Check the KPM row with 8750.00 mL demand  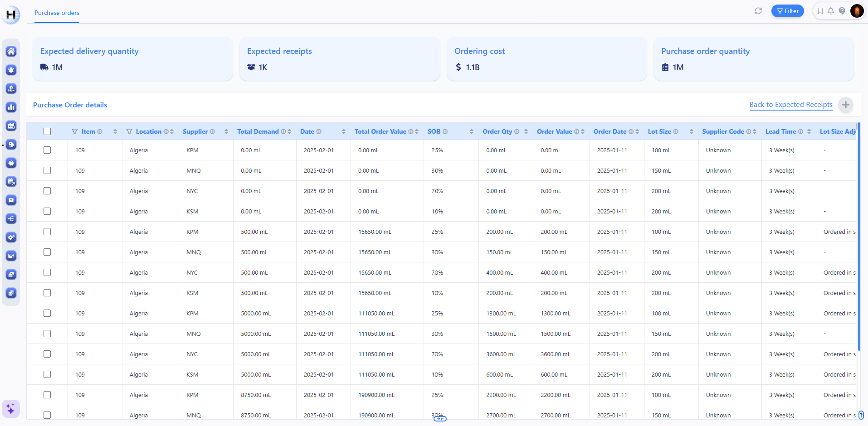[x=47, y=395]
